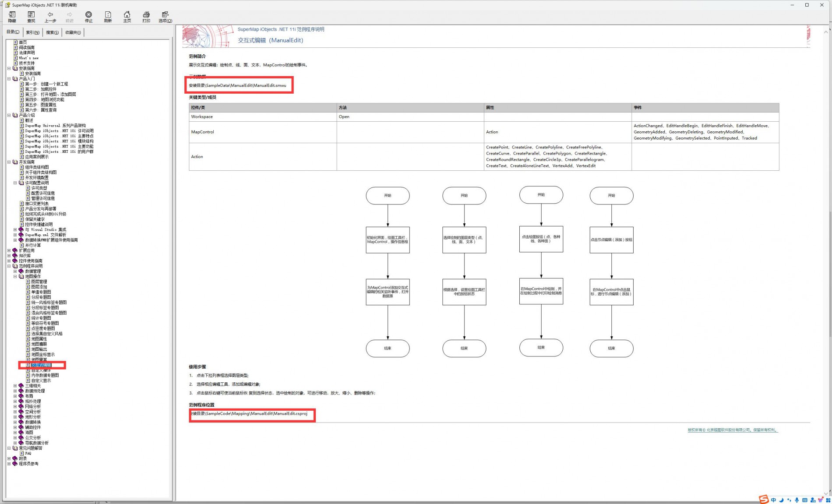Click the Sogou input method S icon
Screen dimensions: 832x504
(764, 499)
